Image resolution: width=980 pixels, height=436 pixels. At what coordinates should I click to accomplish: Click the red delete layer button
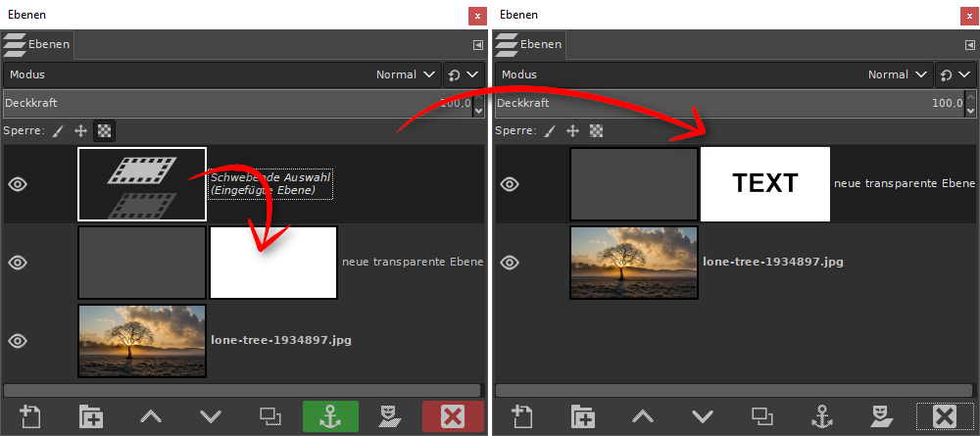(x=452, y=416)
